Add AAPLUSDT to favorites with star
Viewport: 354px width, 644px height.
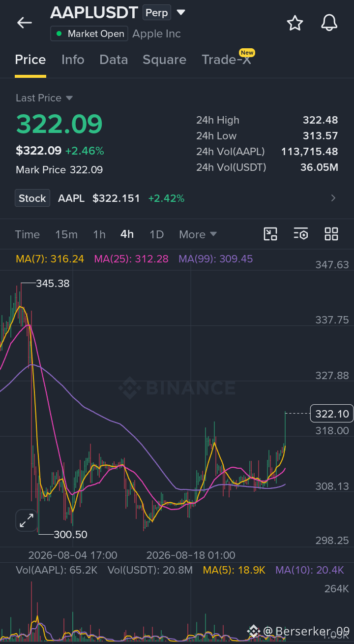[295, 23]
